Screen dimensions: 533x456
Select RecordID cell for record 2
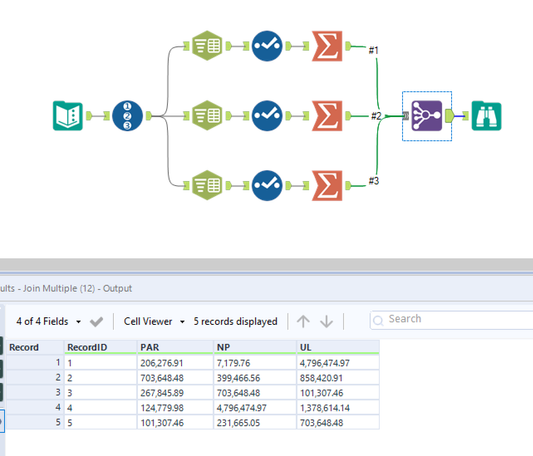101,378
